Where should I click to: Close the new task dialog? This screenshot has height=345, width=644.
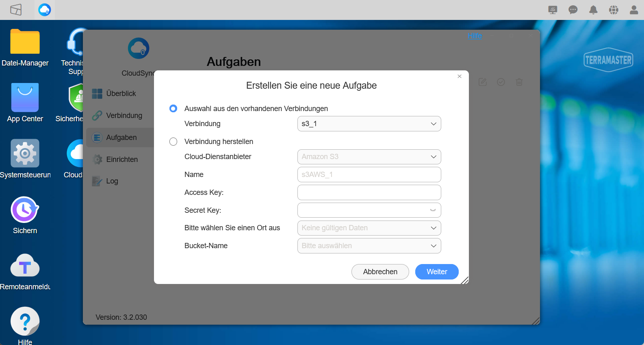[460, 76]
